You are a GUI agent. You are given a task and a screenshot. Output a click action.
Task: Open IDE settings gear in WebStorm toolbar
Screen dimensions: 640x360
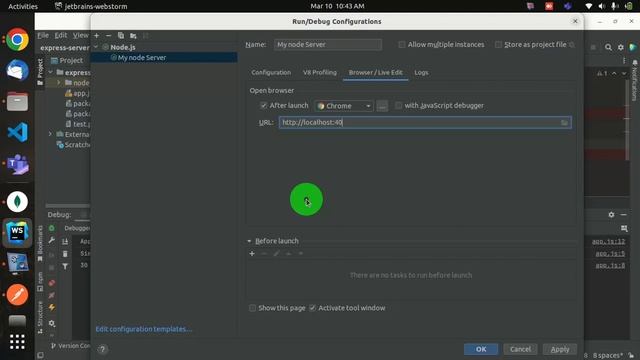pyautogui.click(x=620, y=47)
